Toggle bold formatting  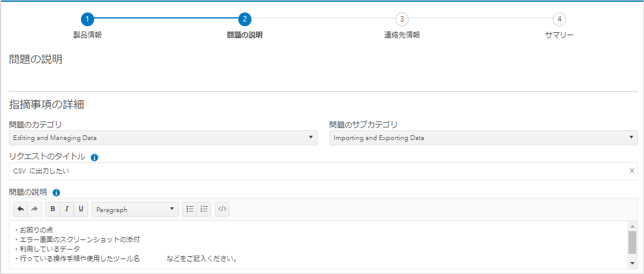(x=52, y=209)
